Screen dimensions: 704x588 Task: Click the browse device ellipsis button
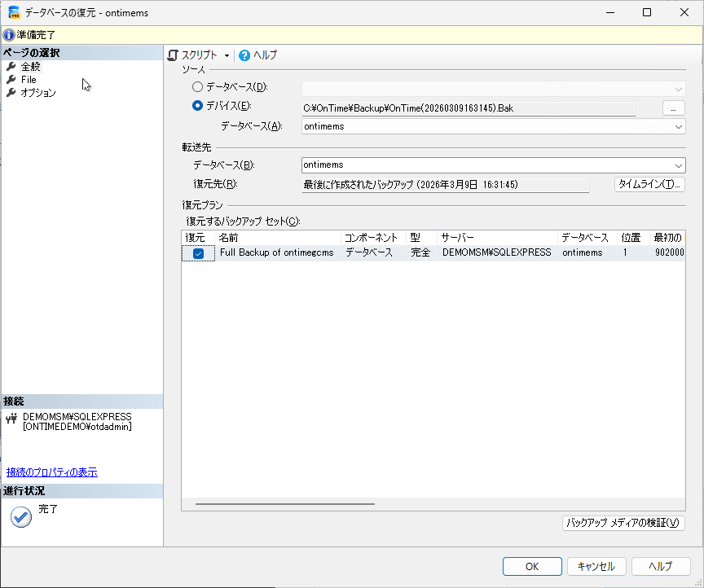click(x=673, y=108)
